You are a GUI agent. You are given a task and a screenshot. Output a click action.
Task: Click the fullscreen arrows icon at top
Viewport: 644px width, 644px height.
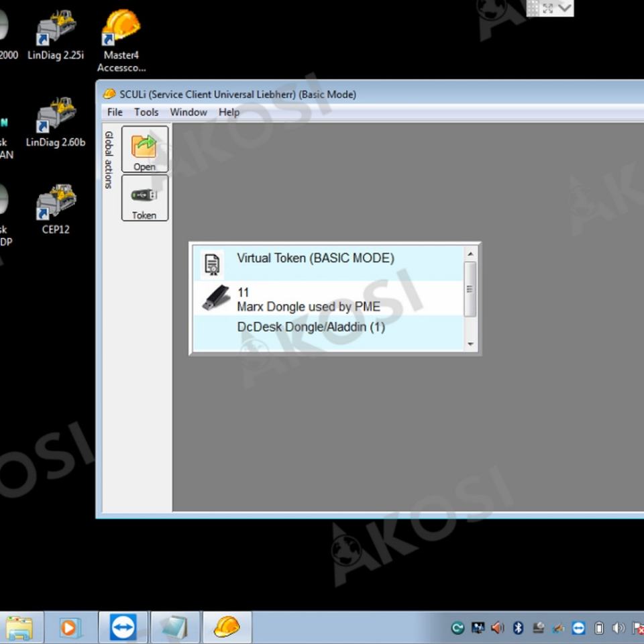(x=548, y=8)
